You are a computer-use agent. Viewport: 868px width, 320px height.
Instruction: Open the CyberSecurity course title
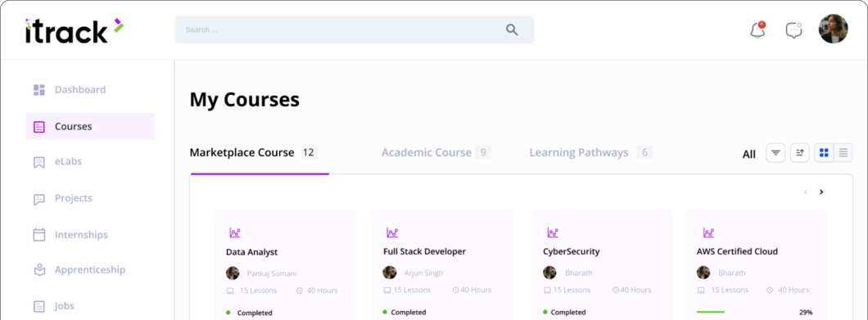[x=572, y=252]
